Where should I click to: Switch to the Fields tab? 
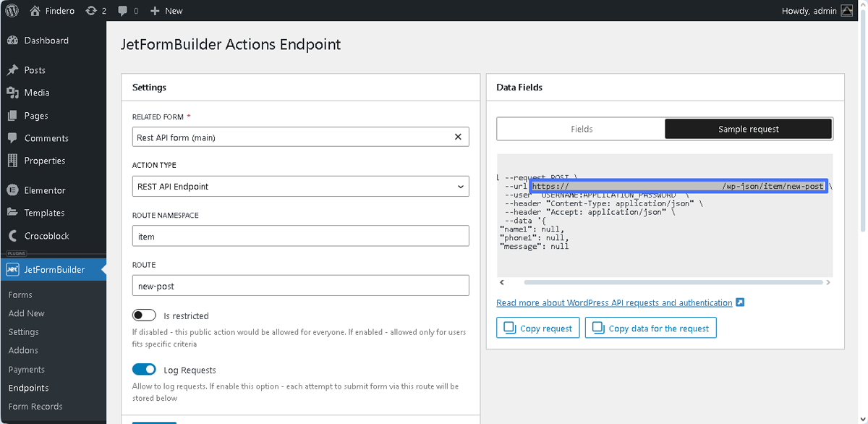pos(580,129)
